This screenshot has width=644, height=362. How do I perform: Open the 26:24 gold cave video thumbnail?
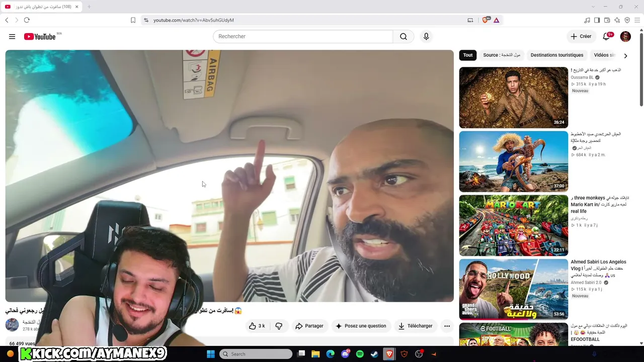click(x=513, y=98)
